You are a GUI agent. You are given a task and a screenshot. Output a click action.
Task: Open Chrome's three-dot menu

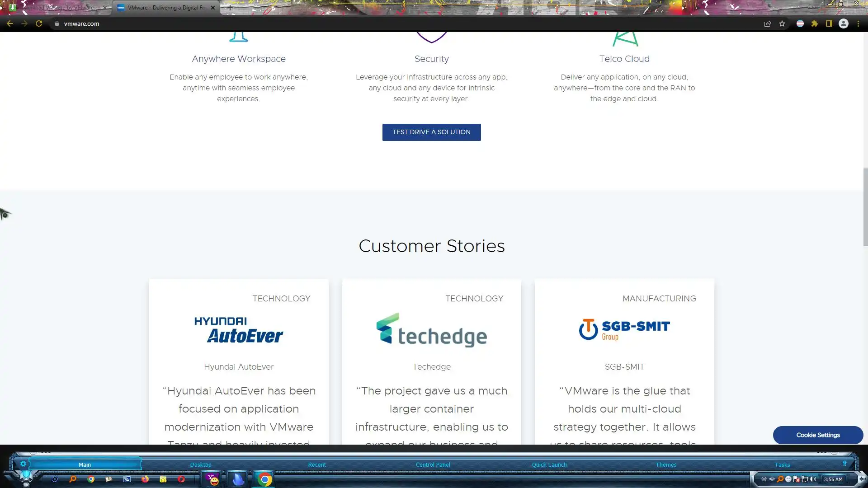tap(858, 23)
